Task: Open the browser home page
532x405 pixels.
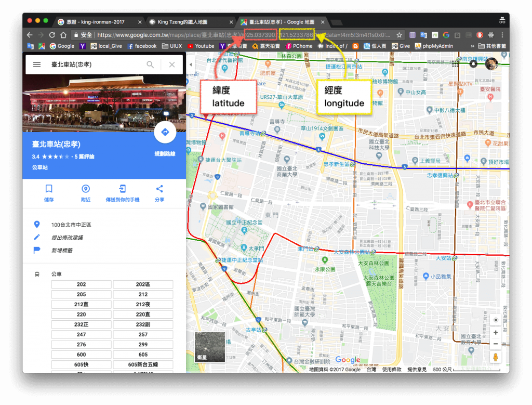Action: [x=63, y=35]
